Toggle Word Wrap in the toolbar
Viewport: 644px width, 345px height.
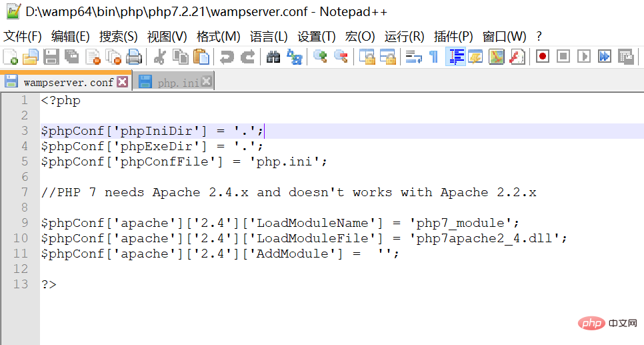tap(414, 57)
